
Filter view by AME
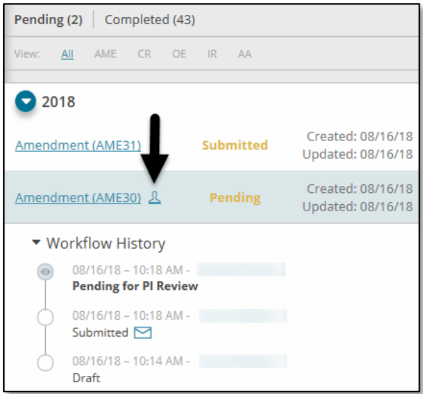pyautogui.click(x=105, y=54)
